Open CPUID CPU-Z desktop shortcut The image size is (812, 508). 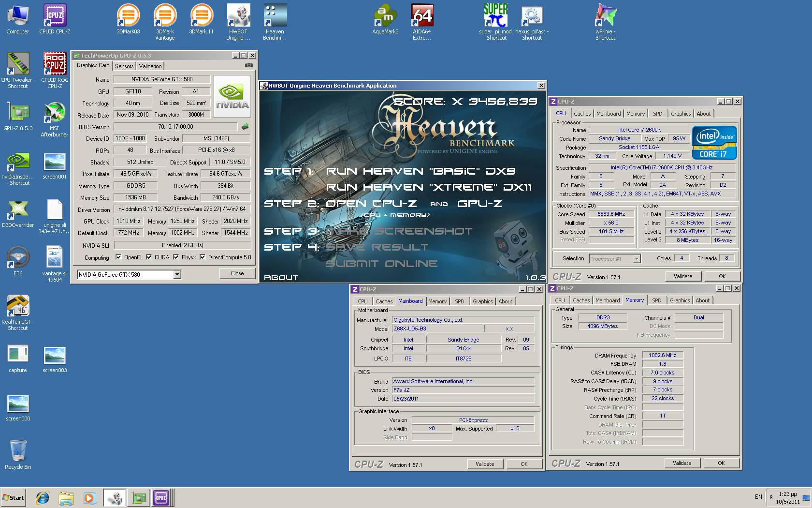55,19
